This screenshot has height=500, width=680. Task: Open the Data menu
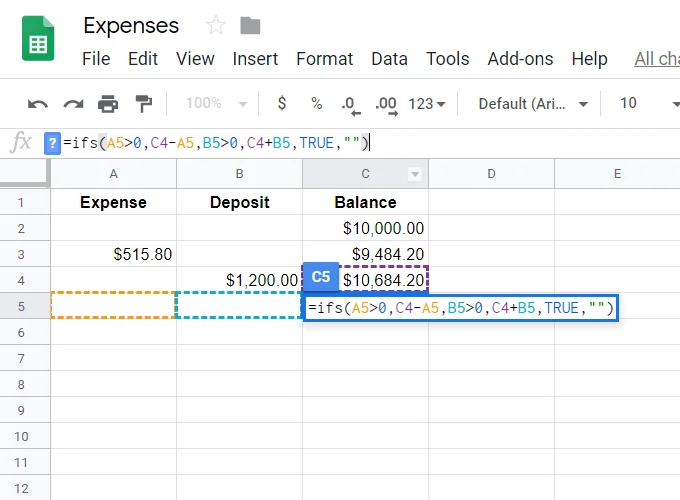tap(389, 59)
